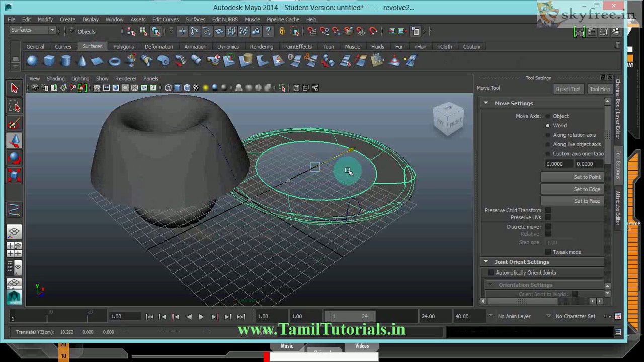Activate the Rotate tool in toolbox
The image size is (644, 362).
click(14, 158)
